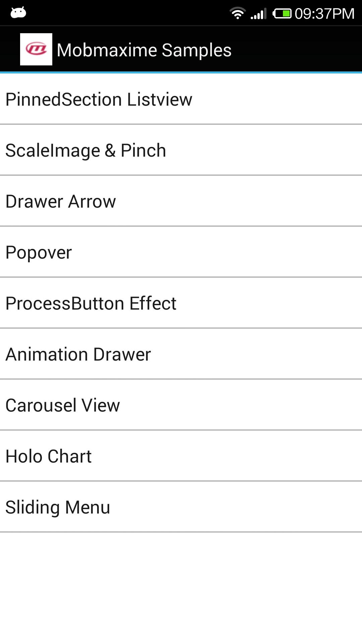Tap the divider line under Carousel View
This screenshot has height=644, width=362.
[181, 430]
